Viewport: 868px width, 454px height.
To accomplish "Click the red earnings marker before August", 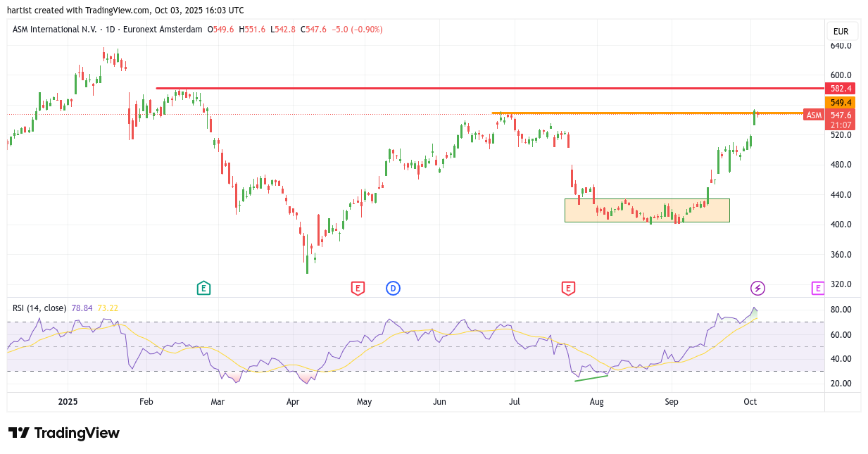I will [x=568, y=287].
